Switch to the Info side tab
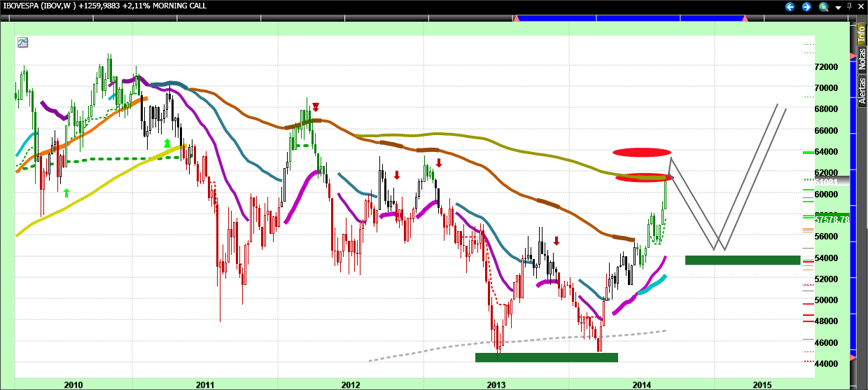The width and height of the screenshot is (868, 390). (x=862, y=32)
